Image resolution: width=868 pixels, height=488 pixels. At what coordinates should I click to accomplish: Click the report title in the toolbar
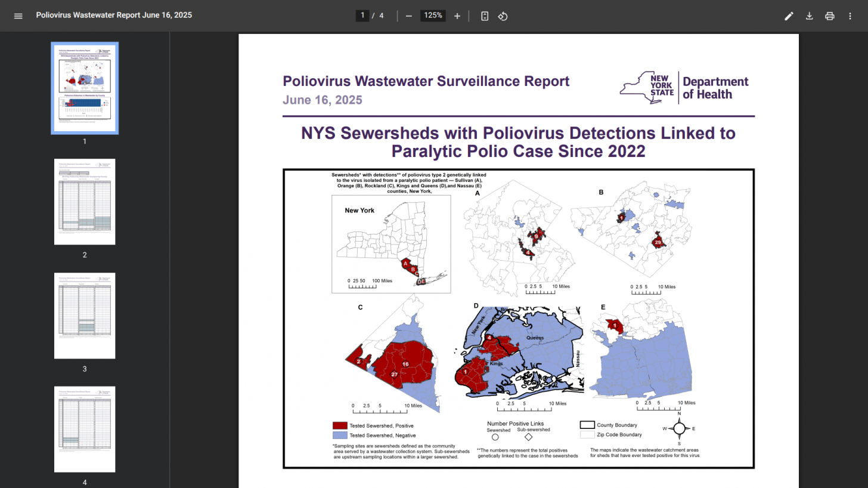pyautogui.click(x=114, y=15)
